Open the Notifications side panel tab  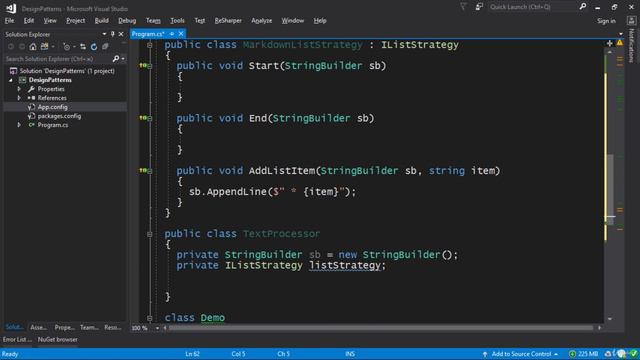tap(631, 45)
